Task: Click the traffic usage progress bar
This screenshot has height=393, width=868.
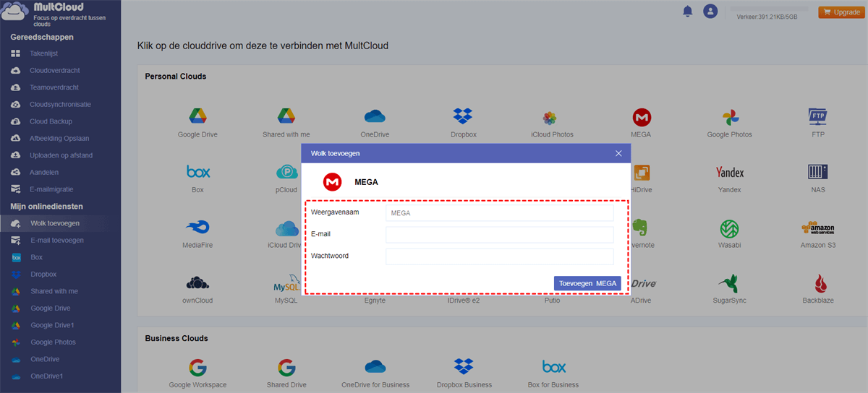Action: coord(768,9)
